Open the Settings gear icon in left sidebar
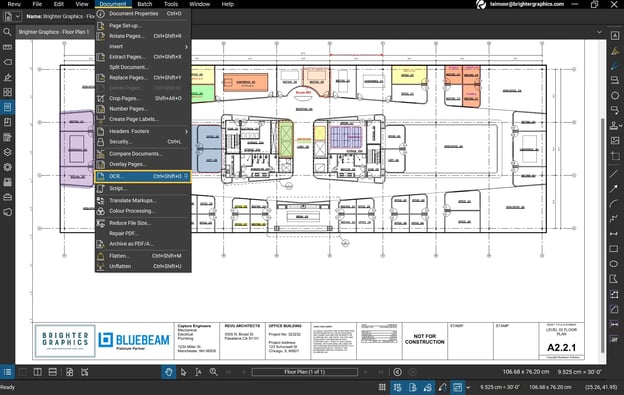The image size is (624, 395). click(x=7, y=167)
